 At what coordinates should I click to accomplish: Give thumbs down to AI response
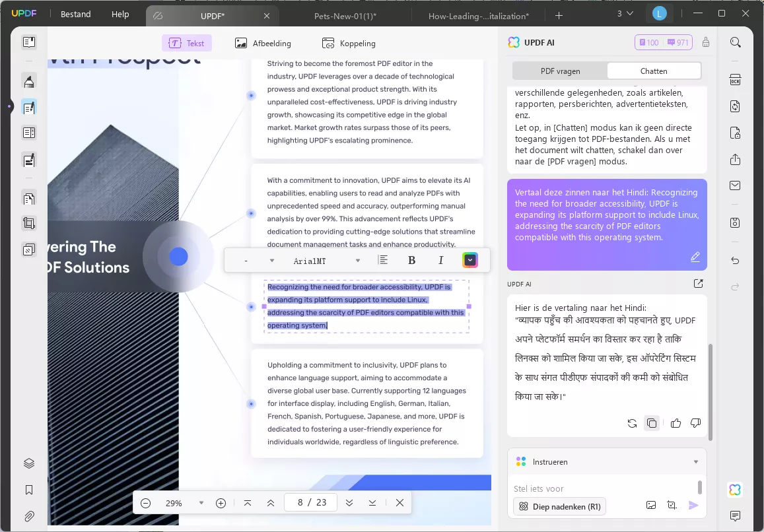click(696, 423)
